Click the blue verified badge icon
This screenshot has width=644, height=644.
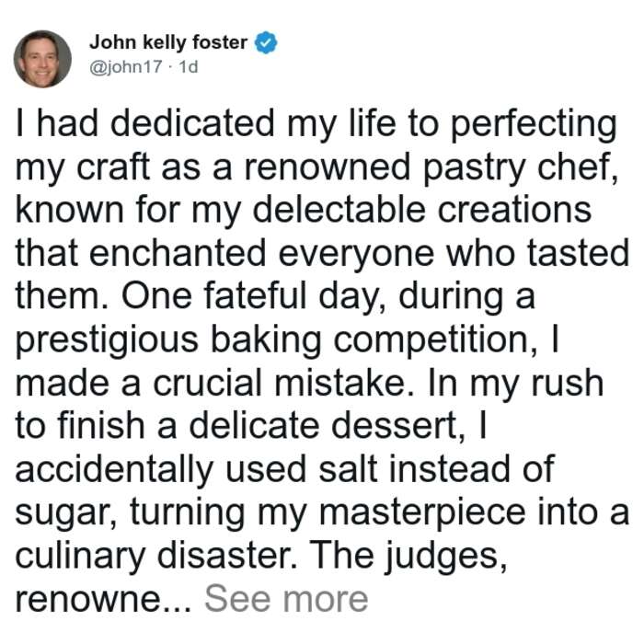pos(266,42)
